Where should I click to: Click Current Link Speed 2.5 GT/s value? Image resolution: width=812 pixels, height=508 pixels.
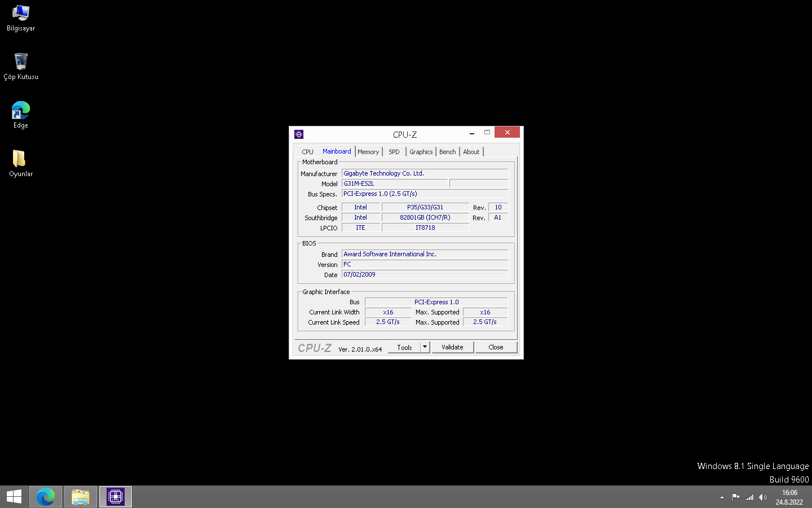click(x=388, y=322)
